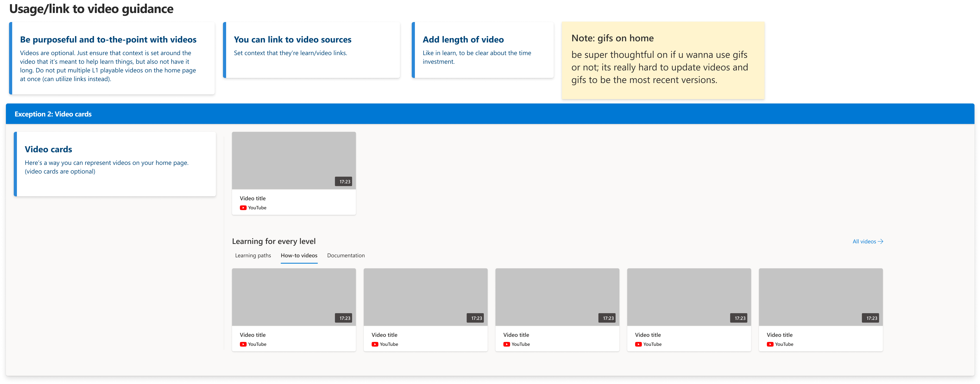Switch to the Learning paths tab

point(253,256)
